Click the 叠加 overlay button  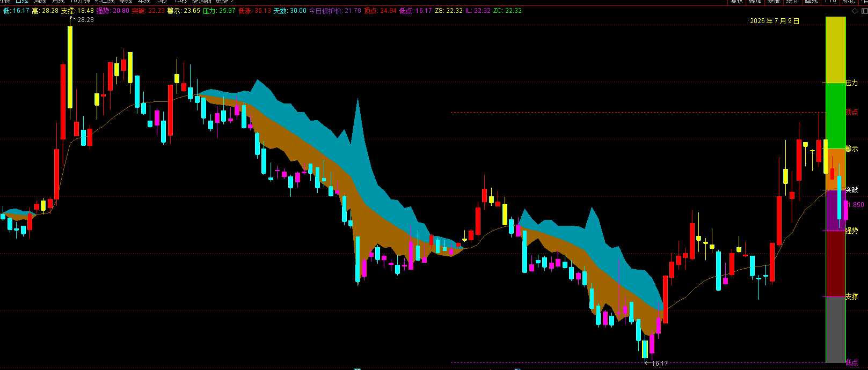click(755, 2)
